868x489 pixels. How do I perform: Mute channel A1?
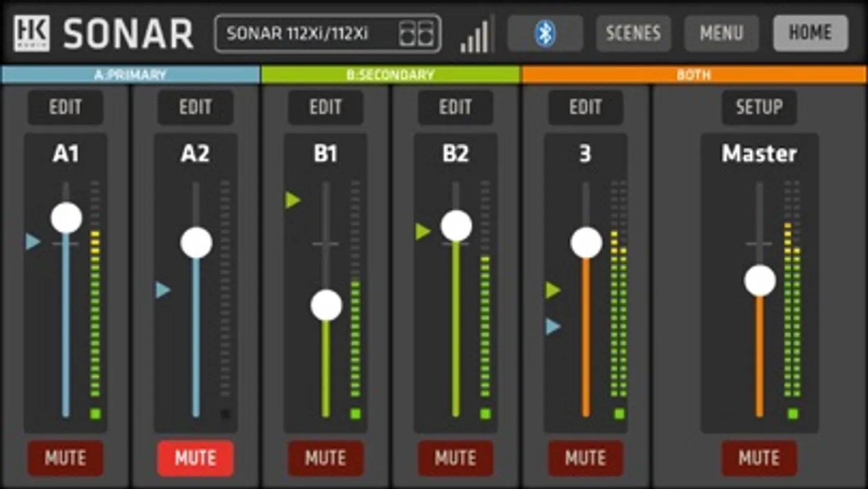65,458
